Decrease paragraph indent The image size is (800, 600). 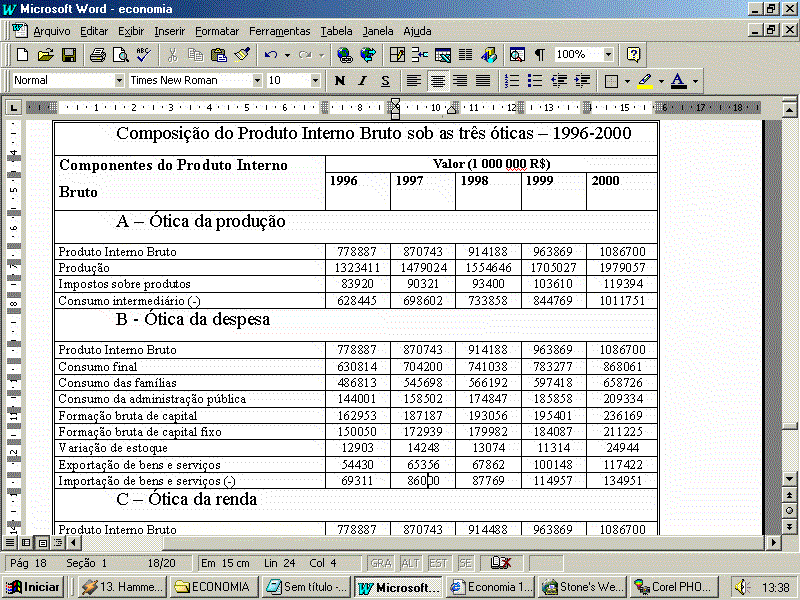(559, 81)
